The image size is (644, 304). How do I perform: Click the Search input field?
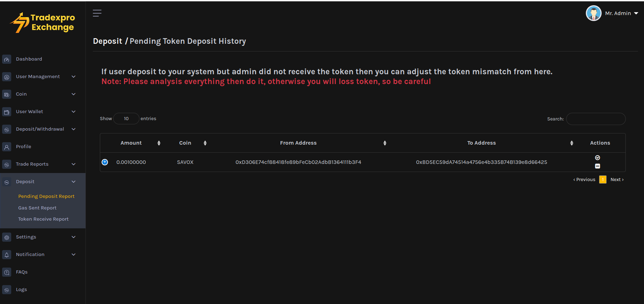(596, 119)
